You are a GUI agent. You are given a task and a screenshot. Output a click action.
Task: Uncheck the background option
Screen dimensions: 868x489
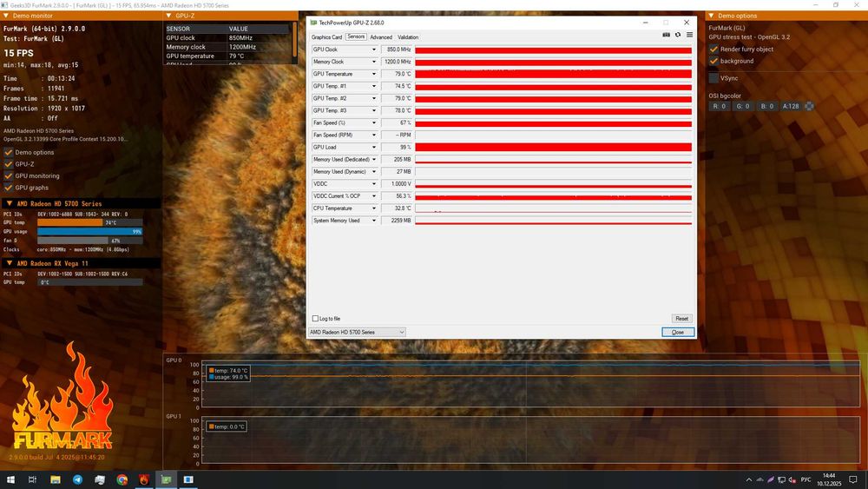pyautogui.click(x=713, y=61)
